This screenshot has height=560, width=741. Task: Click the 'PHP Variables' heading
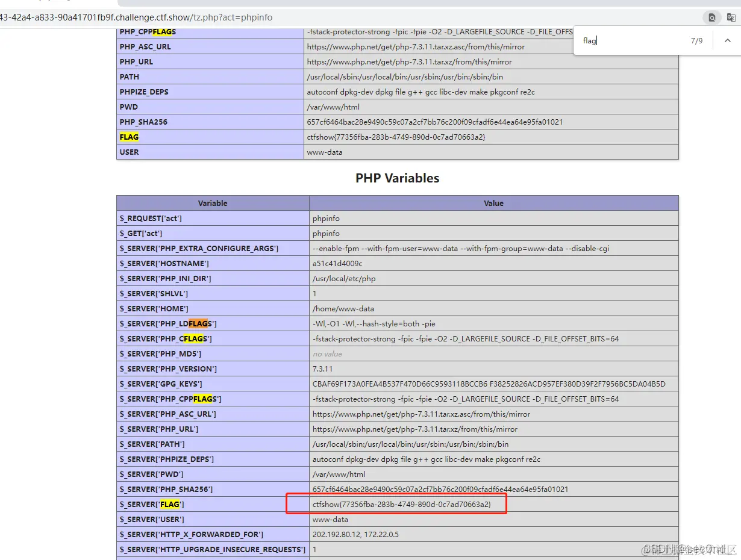(398, 178)
